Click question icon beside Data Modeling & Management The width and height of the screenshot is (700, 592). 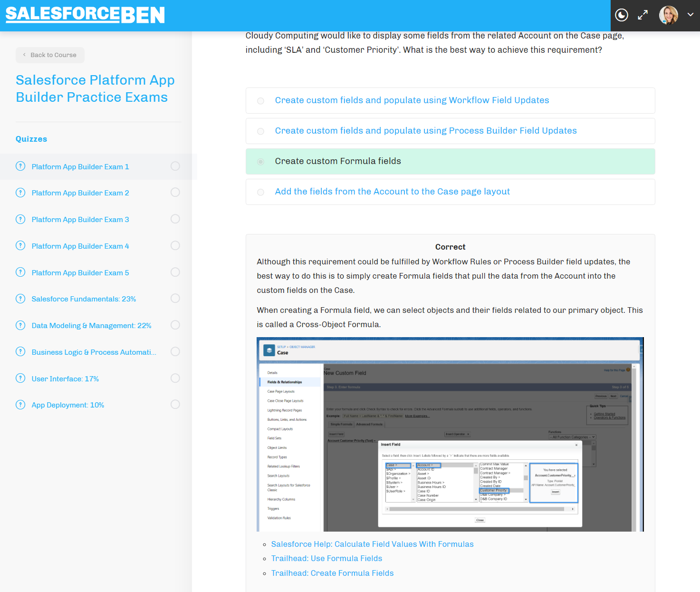(x=20, y=325)
